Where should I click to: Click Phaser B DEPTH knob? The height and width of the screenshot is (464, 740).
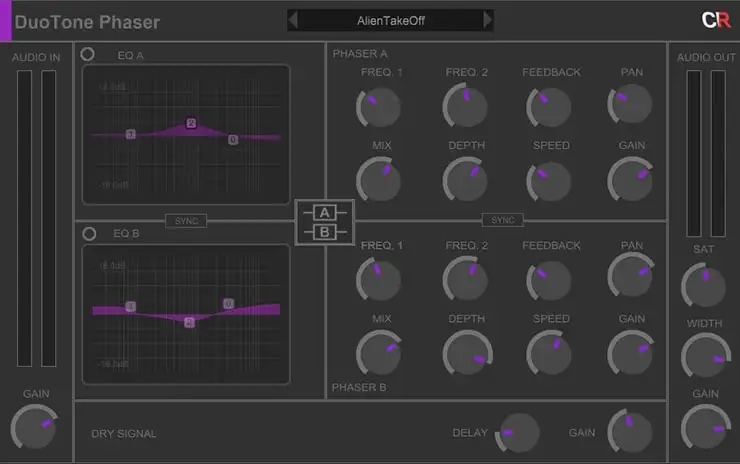pos(467,352)
